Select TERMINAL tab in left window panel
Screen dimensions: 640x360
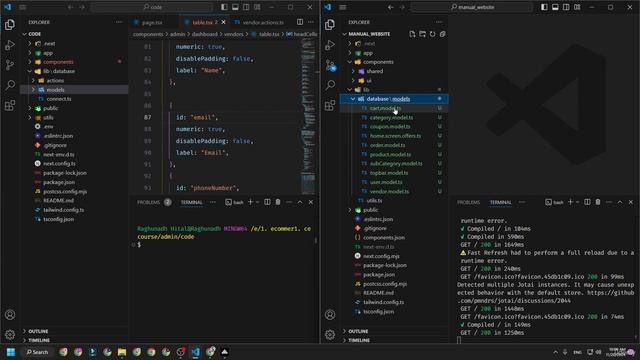point(191,202)
